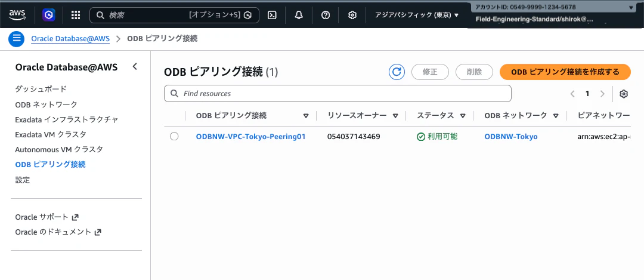
Task: Click the 利用可能 status cell
Action: 437,137
